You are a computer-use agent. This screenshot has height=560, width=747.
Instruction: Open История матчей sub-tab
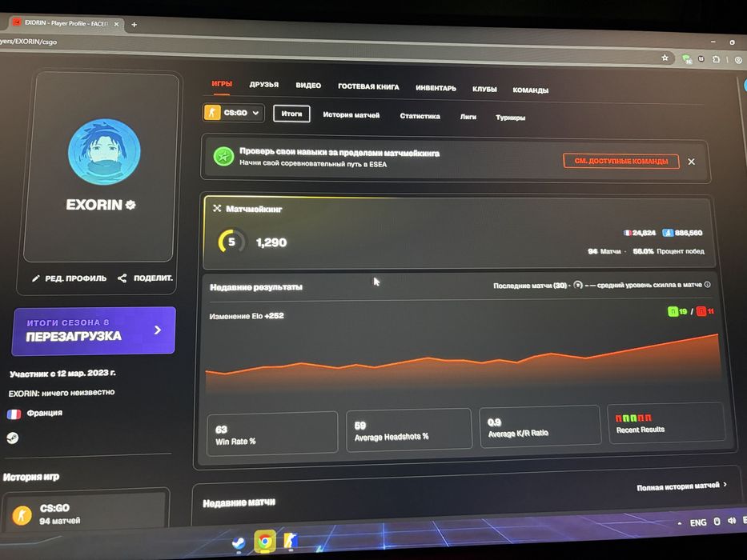point(351,115)
